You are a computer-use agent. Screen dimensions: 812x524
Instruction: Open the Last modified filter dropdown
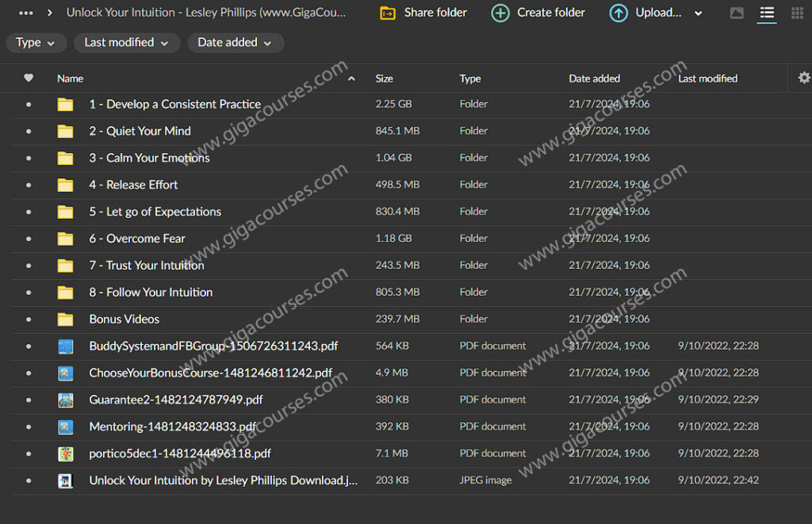pos(126,43)
